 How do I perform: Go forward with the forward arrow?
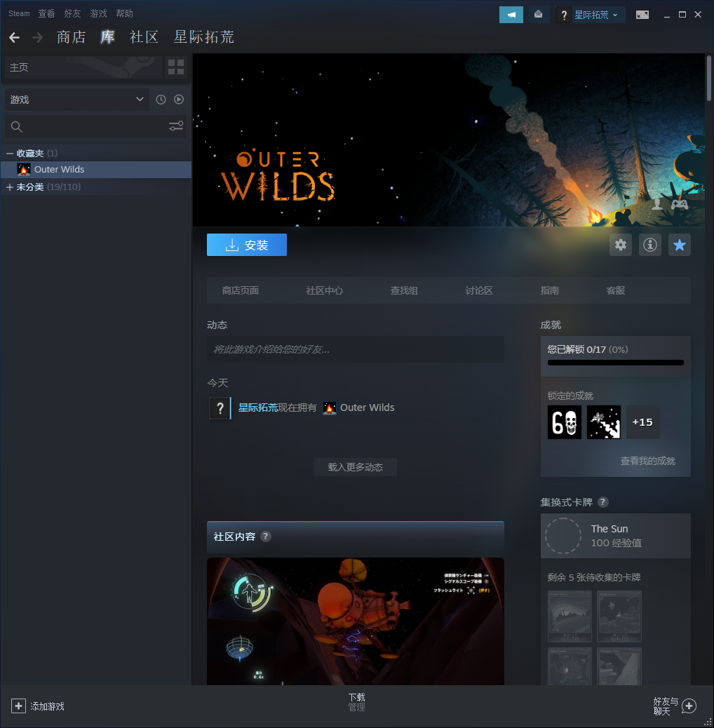tap(38, 38)
